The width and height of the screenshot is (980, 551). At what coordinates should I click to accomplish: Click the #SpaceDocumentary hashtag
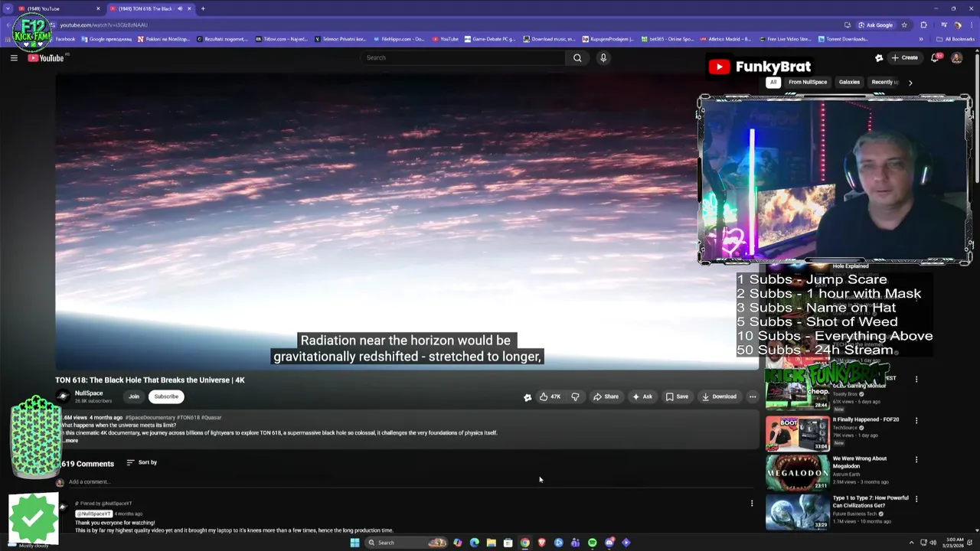[x=150, y=418]
